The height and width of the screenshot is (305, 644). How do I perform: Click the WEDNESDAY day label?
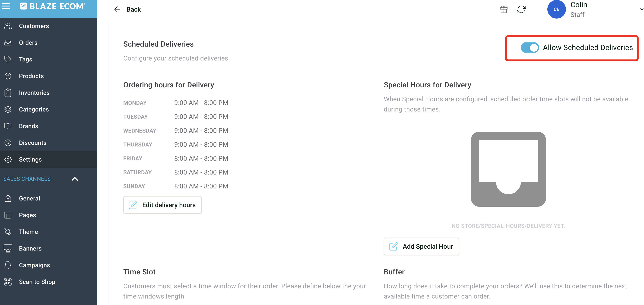(x=140, y=130)
